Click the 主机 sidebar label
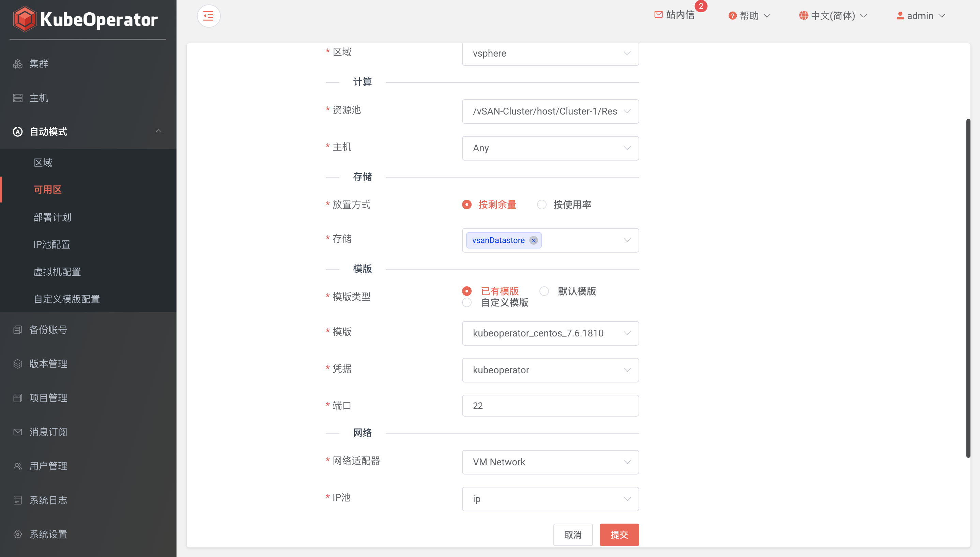Screen dimensions: 980x557 [x=39, y=98]
